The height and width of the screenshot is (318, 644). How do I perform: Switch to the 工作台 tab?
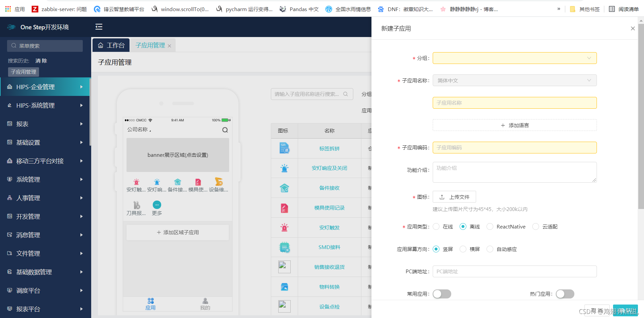(x=111, y=45)
